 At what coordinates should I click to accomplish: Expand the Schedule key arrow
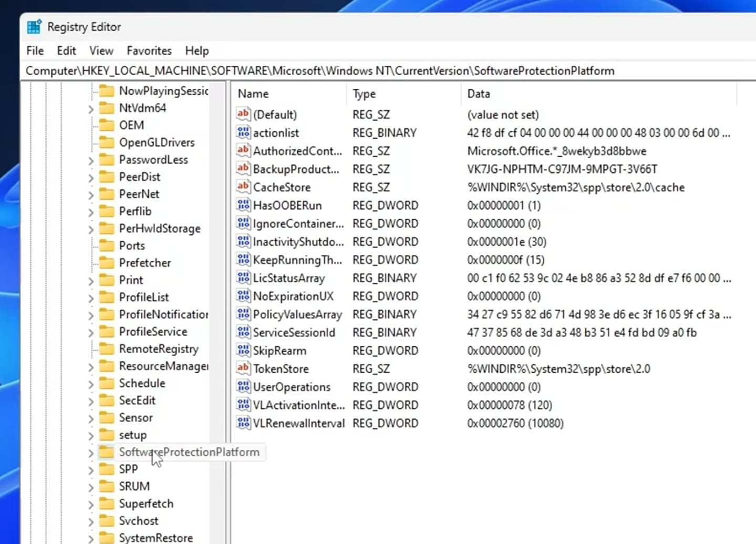pyautogui.click(x=91, y=384)
